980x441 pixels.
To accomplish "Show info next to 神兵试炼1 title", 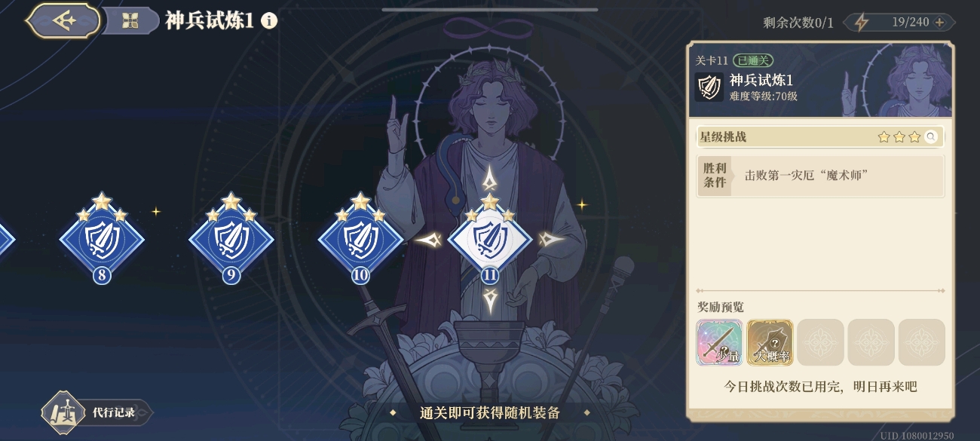I will [269, 20].
